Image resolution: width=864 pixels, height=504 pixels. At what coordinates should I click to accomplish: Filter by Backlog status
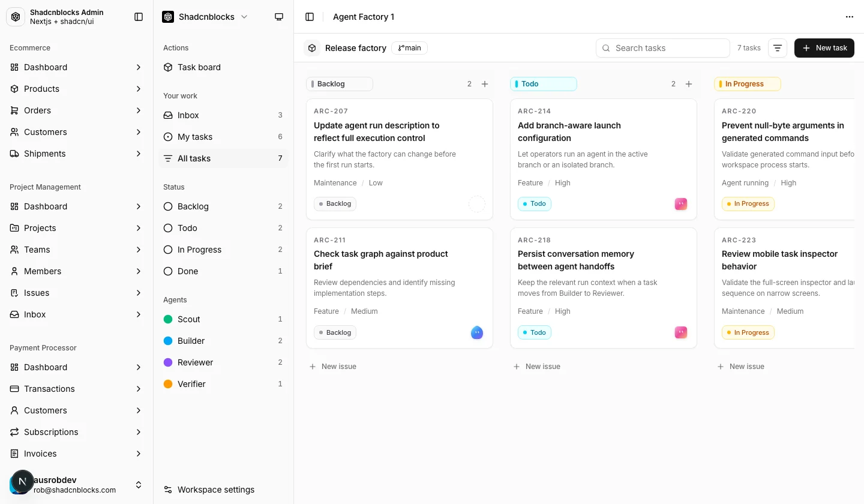click(x=223, y=206)
